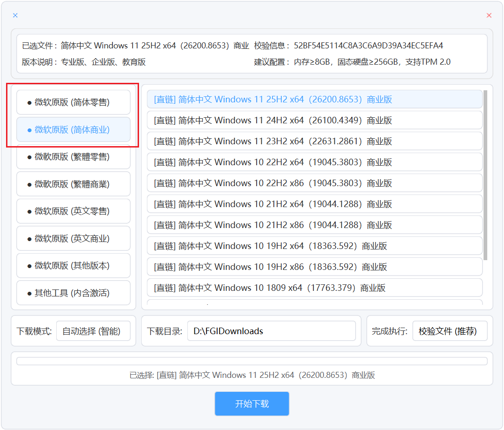Select Windows 10 19H2 x86 (18363.592) entry

315,267
